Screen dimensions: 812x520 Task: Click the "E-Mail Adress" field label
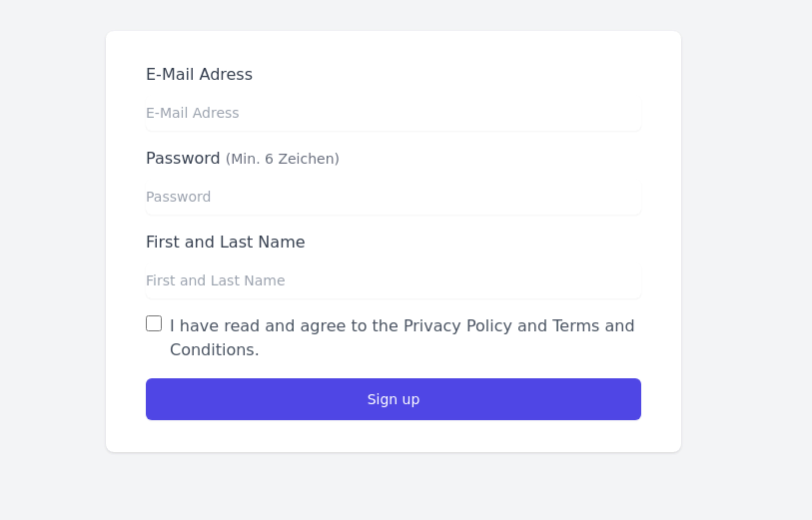(199, 74)
